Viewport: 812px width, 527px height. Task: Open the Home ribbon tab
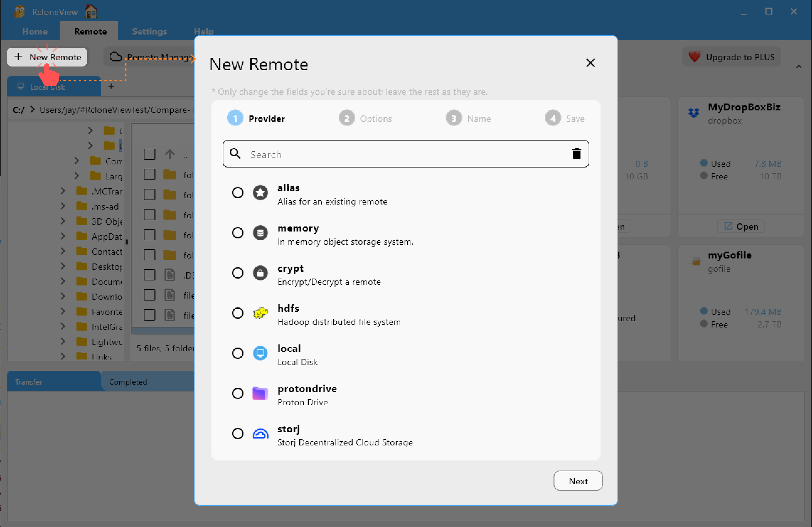pos(35,31)
